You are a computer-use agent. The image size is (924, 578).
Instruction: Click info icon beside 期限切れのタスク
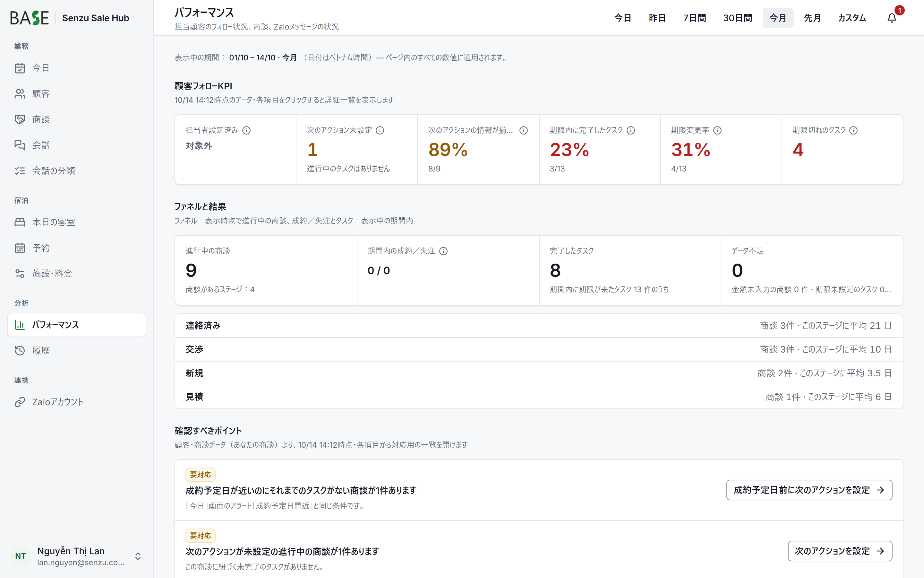(853, 130)
